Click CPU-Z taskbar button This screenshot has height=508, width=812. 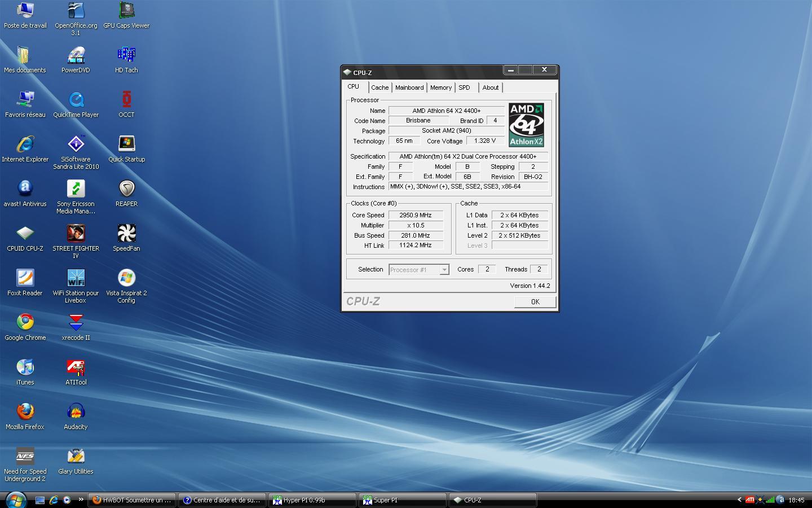point(493,500)
